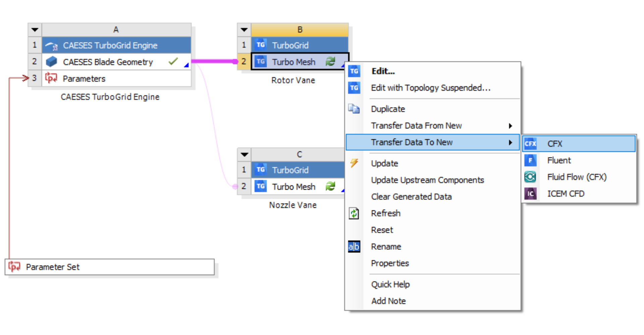Select Rename in the context menu
This screenshot has height=335, width=644.
(433, 247)
